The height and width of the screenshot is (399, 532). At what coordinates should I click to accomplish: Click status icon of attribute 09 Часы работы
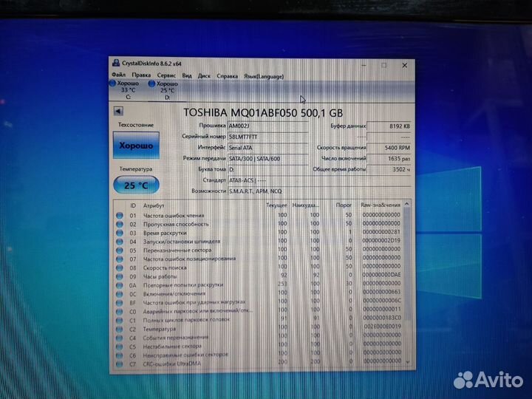tap(120, 276)
